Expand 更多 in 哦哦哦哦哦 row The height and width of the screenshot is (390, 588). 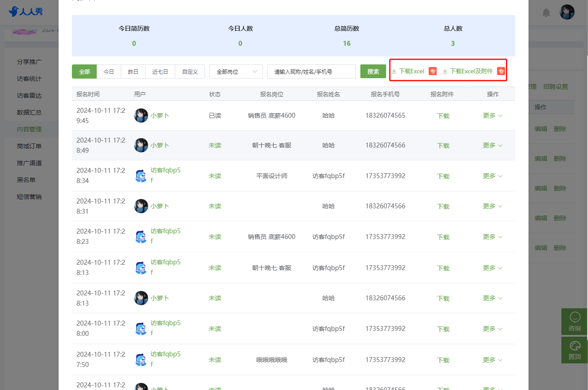coord(493,360)
